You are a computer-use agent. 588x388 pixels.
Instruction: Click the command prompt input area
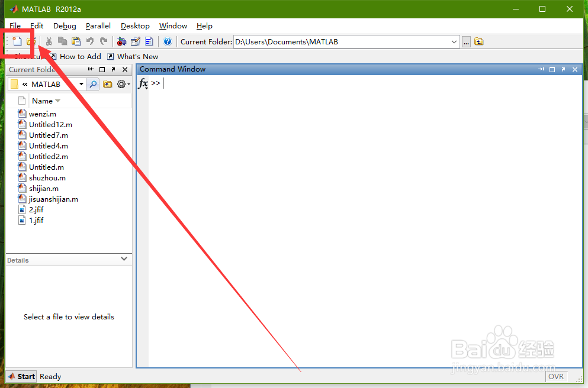point(365,83)
